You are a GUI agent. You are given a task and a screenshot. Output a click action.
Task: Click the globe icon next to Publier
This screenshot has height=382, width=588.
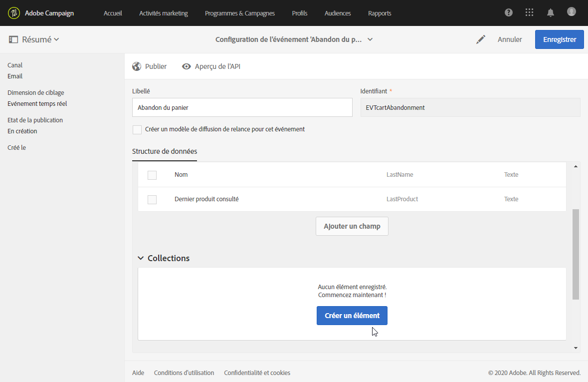pos(137,66)
